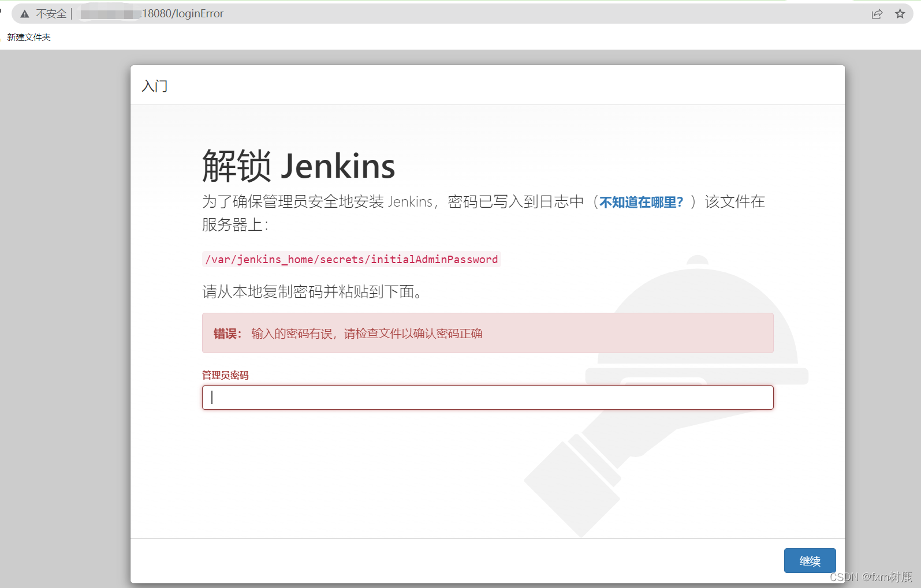Image resolution: width=921 pixels, height=588 pixels.
Task: Click the 解锁 Jenkins heading
Action: 298,166
